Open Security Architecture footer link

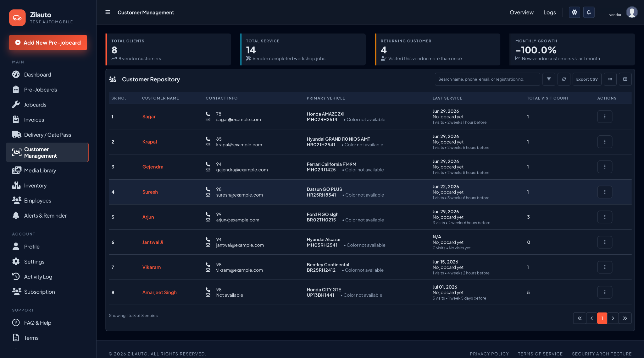pos(602,354)
